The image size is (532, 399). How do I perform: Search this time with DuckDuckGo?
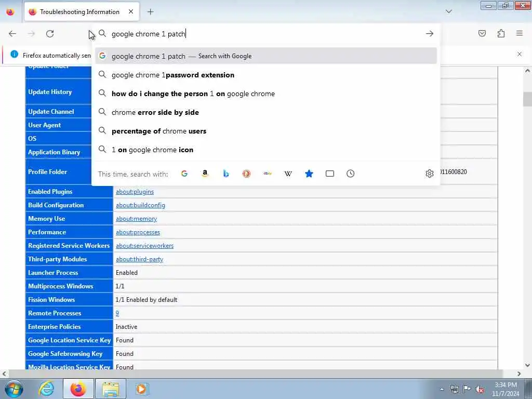pyautogui.click(x=247, y=174)
